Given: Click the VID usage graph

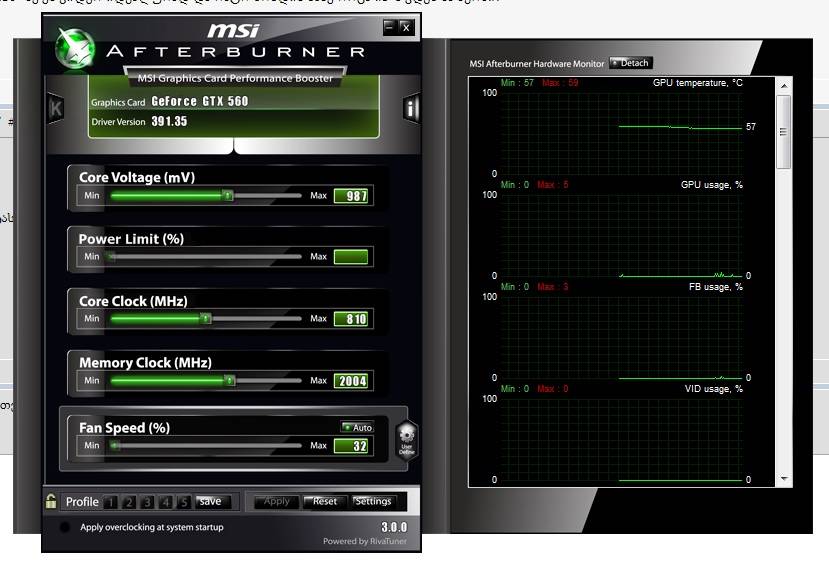Looking at the screenshot, I should [x=621, y=440].
